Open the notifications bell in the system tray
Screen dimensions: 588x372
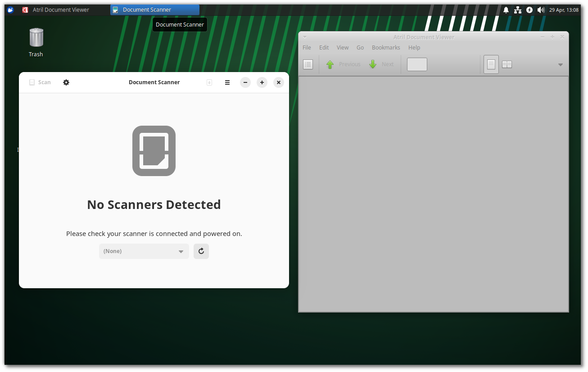coord(506,9)
